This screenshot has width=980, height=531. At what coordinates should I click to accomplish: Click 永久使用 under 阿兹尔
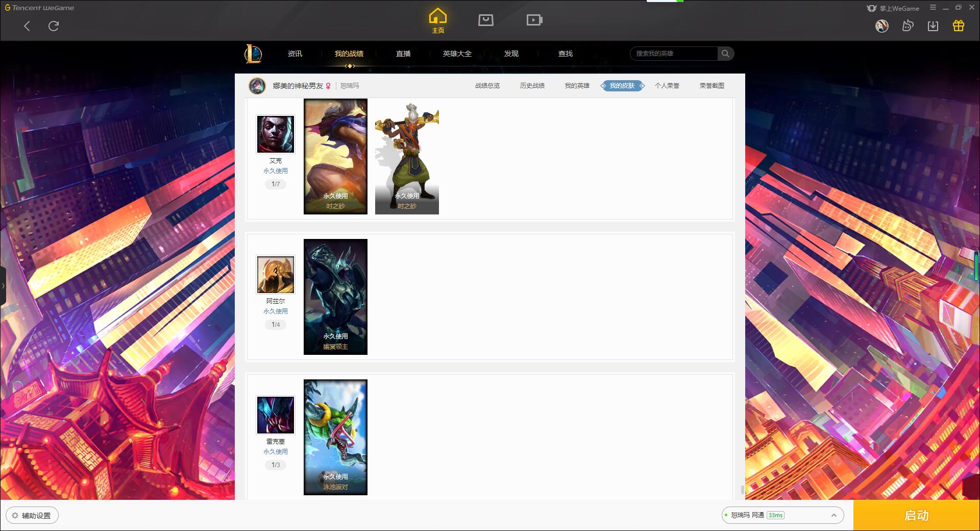(276, 311)
